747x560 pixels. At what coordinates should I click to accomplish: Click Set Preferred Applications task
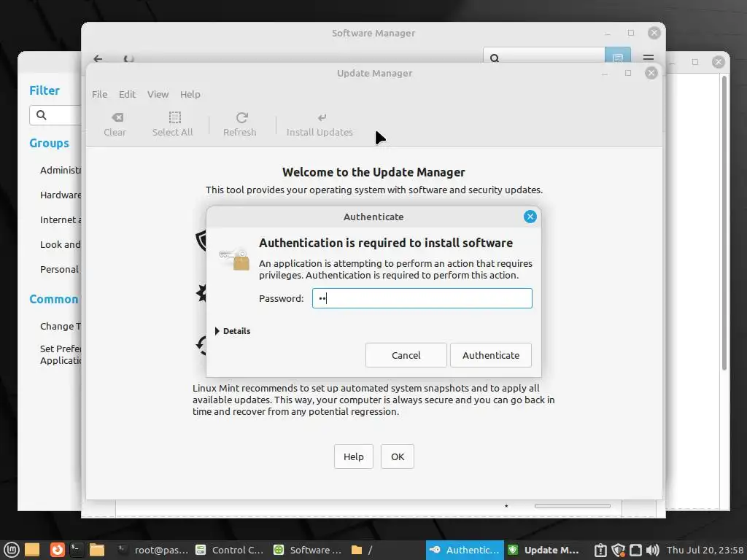[x=61, y=355]
